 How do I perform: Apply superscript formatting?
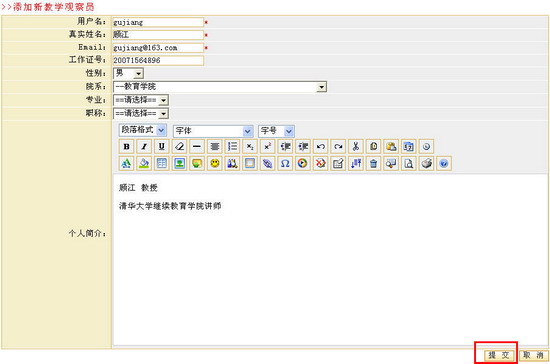[268, 147]
